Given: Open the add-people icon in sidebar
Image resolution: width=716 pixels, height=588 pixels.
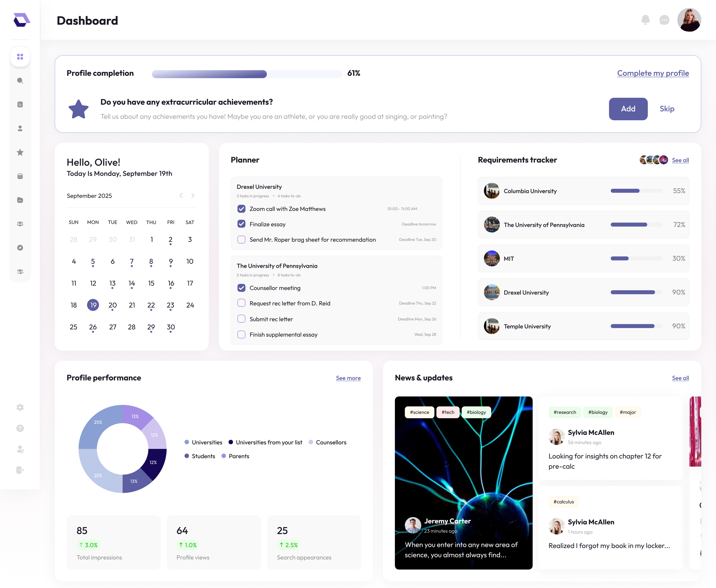Looking at the screenshot, I should click(x=20, y=272).
